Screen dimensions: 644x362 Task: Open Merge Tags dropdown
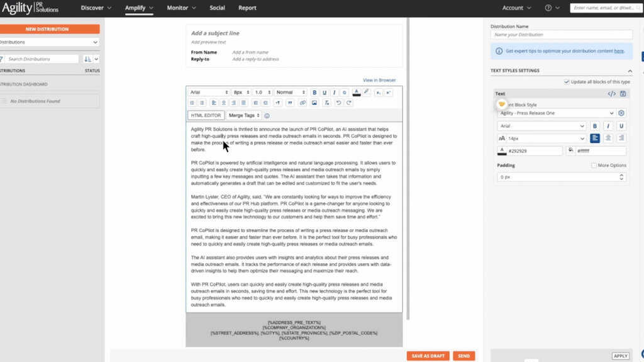(244, 116)
